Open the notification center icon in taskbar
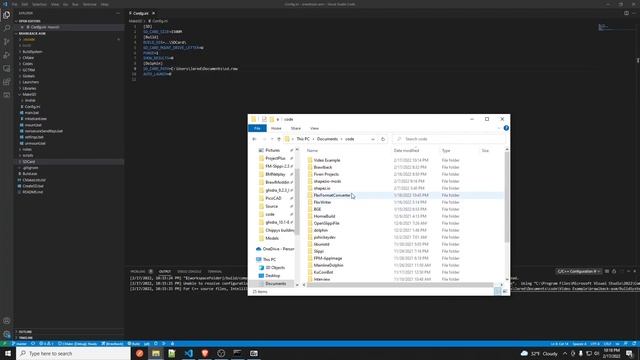Viewport: 640px width, 360px height. [630, 353]
